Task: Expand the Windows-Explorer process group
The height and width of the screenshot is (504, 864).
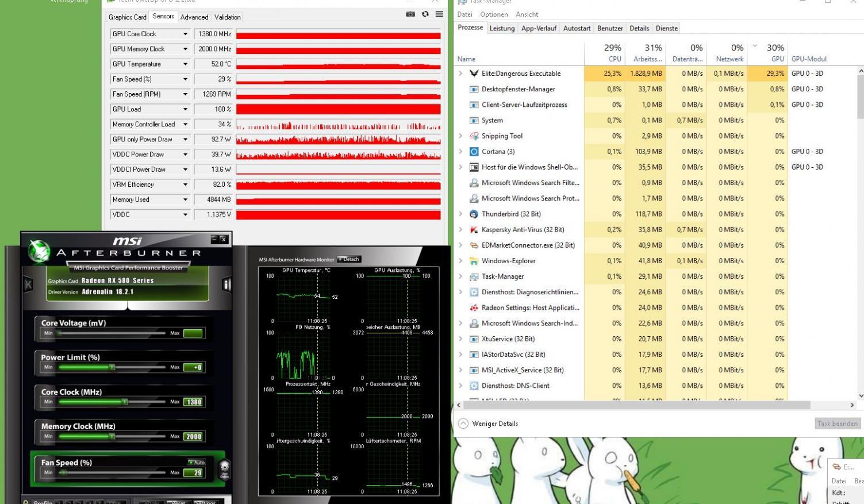Action: [x=460, y=261]
